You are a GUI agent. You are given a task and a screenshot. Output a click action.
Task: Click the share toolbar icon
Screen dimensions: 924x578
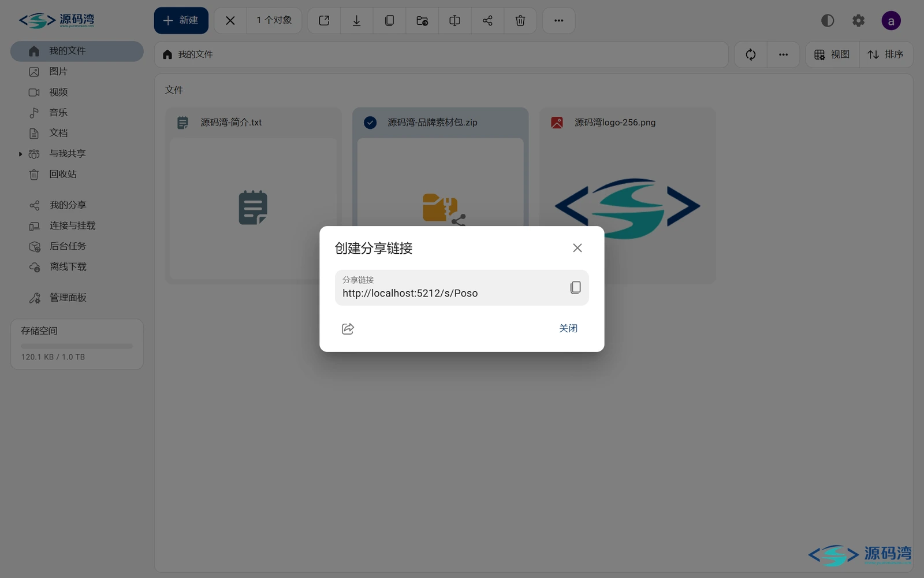[x=487, y=21]
